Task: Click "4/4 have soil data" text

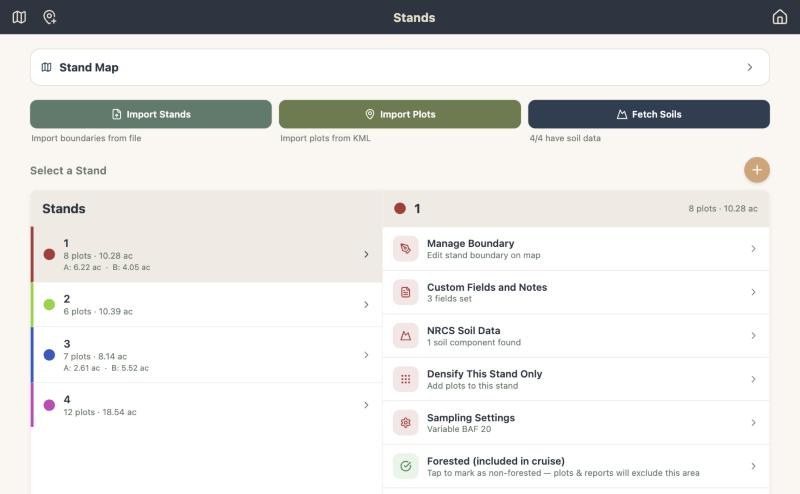Action: click(x=565, y=138)
